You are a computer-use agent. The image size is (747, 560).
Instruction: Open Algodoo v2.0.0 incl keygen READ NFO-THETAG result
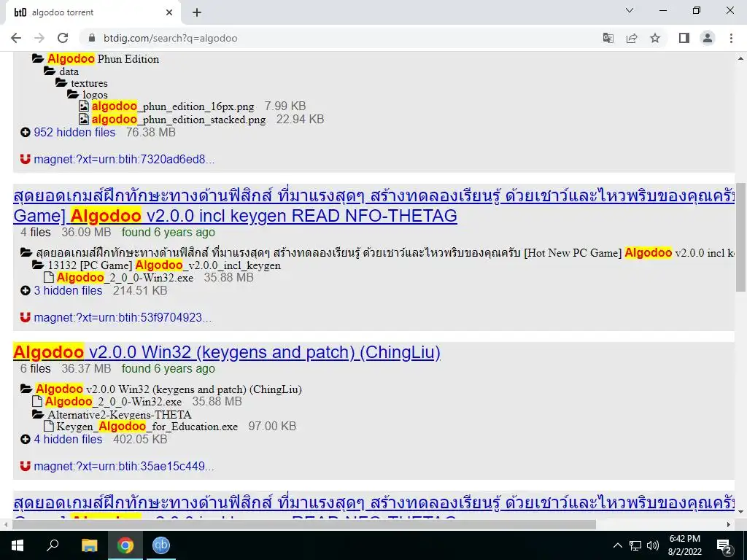(236, 216)
